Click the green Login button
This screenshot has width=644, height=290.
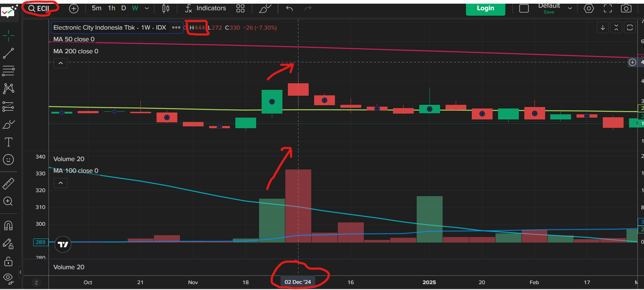(x=486, y=9)
